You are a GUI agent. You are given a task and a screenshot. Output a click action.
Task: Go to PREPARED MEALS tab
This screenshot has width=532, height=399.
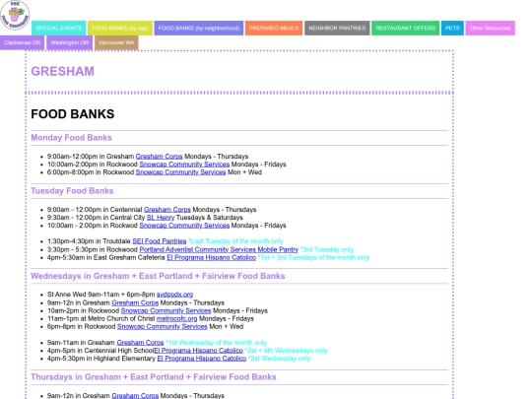(x=274, y=29)
